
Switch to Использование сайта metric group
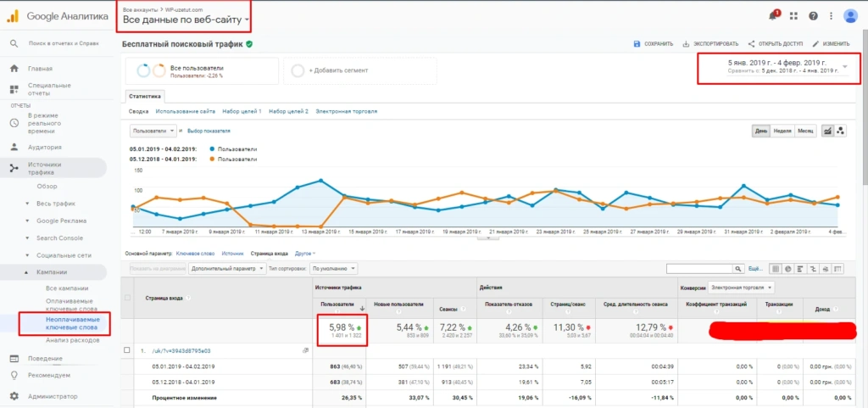click(x=186, y=111)
